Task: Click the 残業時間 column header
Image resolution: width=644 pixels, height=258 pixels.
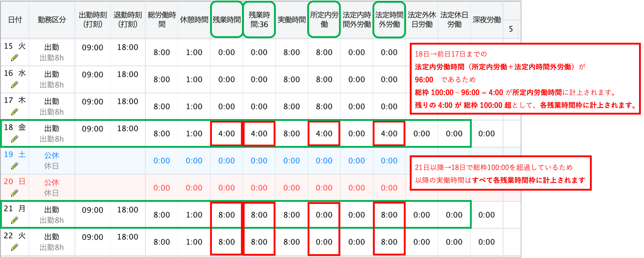Action: click(x=227, y=19)
